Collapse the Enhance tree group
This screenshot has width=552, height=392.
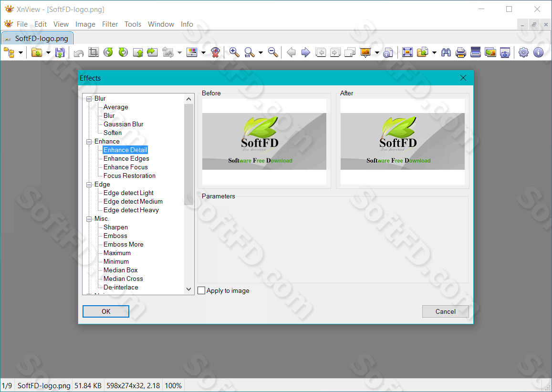click(x=89, y=142)
